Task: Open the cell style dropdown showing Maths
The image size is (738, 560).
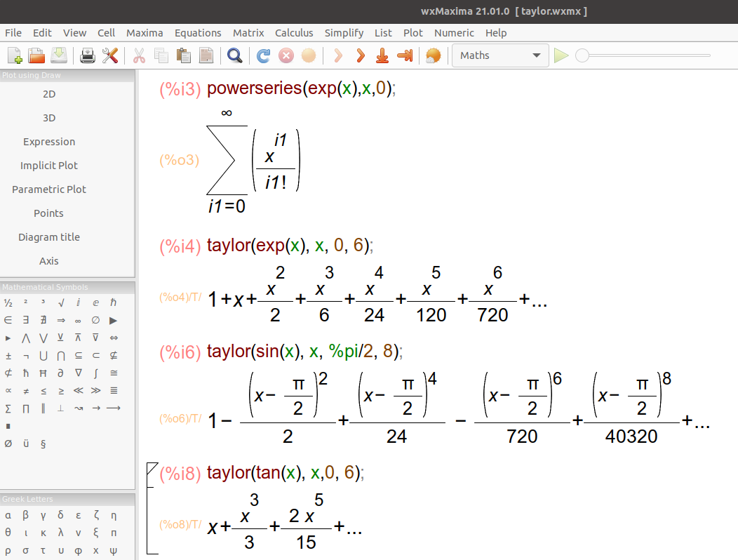Action: [x=499, y=55]
